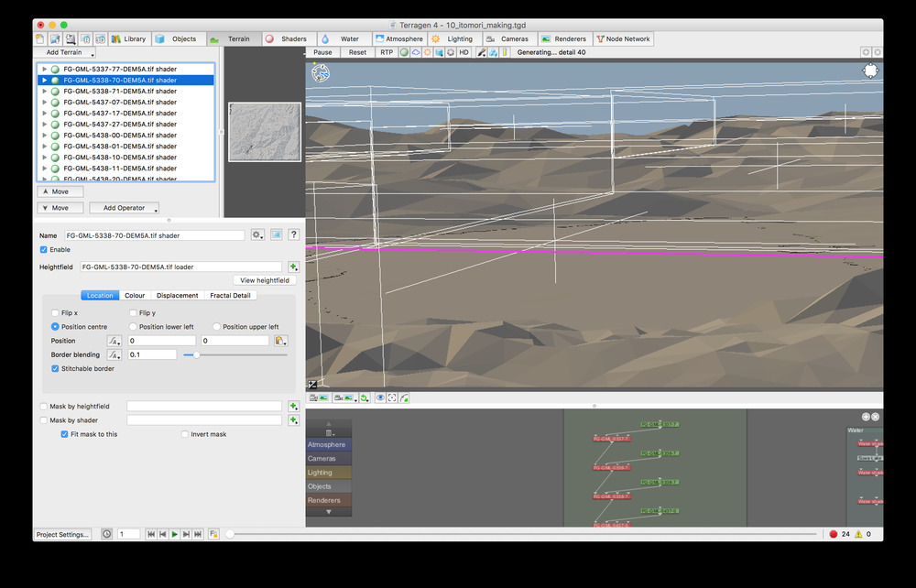Open the node preview icon next to the gear

tap(277, 234)
